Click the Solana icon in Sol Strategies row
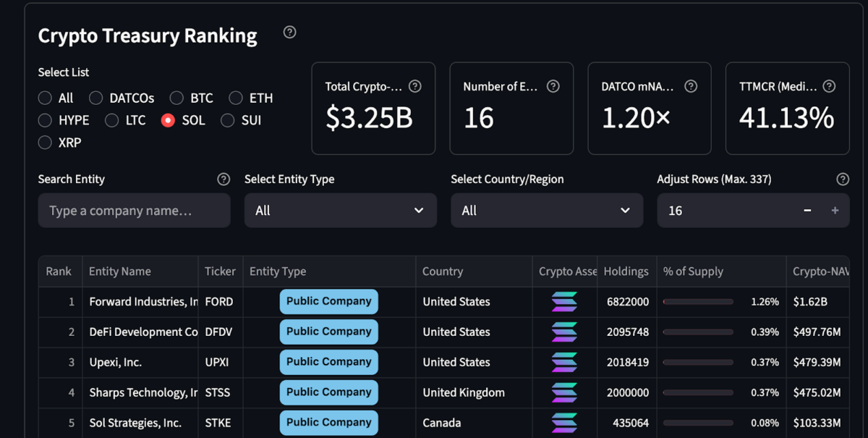Screen dimensions: 868x438 (564, 423)
